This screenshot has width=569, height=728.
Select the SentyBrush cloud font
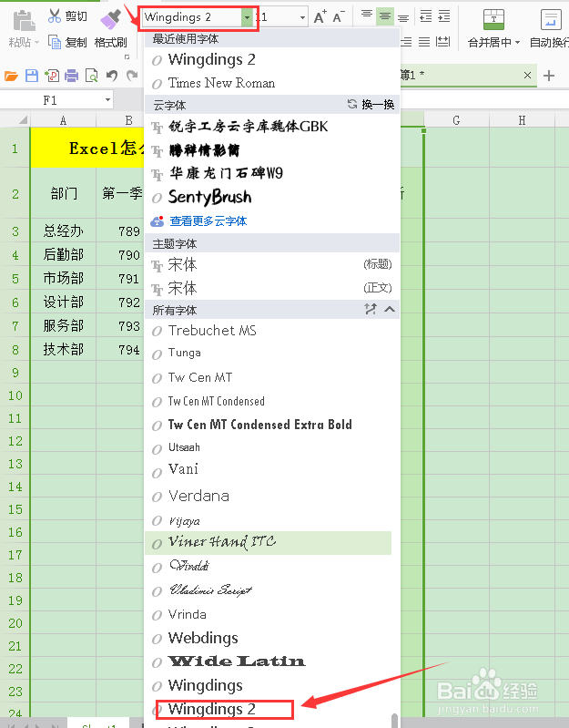pyautogui.click(x=271, y=198)
